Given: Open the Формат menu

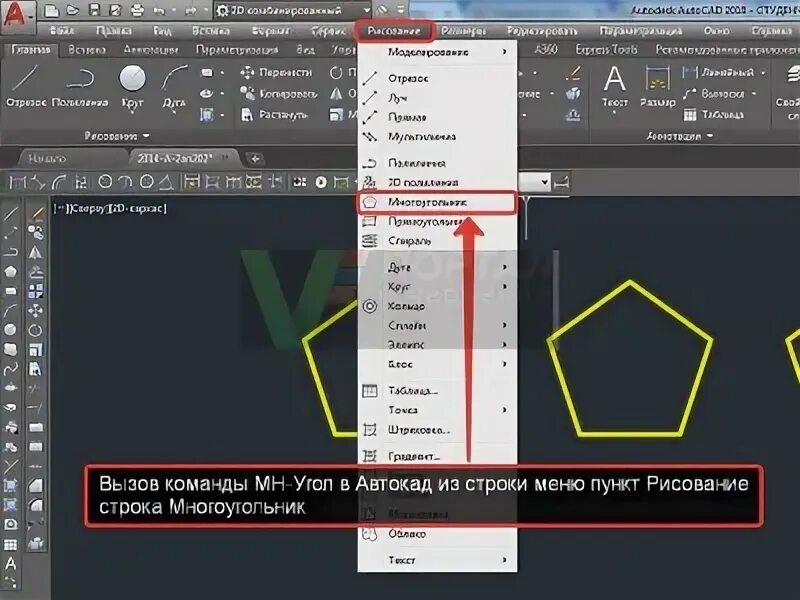Looking at the screenshot, I should tap(270, 31).
